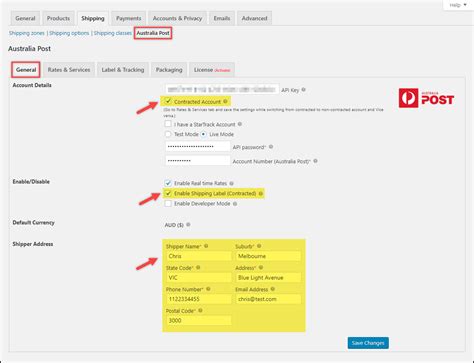Click the Australia Post logo
This screenshot has height=363, width=474.
coord(426,98)
